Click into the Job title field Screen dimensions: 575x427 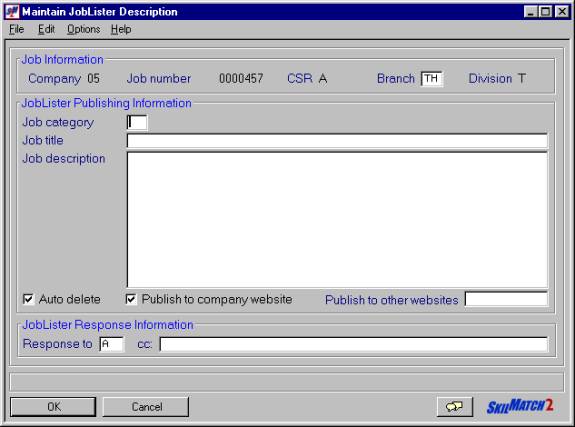click(x=337, y=141)
